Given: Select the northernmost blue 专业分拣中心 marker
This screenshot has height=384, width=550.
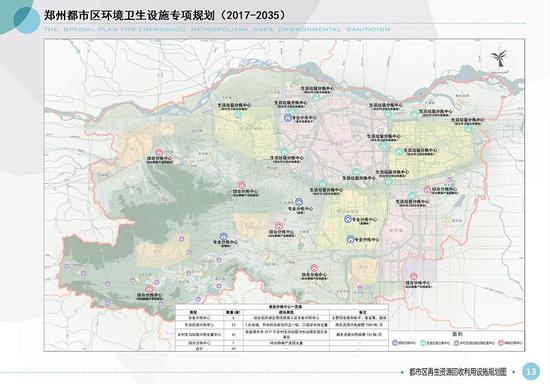Looking at the screenshot, I should click(x=288, y=118).
